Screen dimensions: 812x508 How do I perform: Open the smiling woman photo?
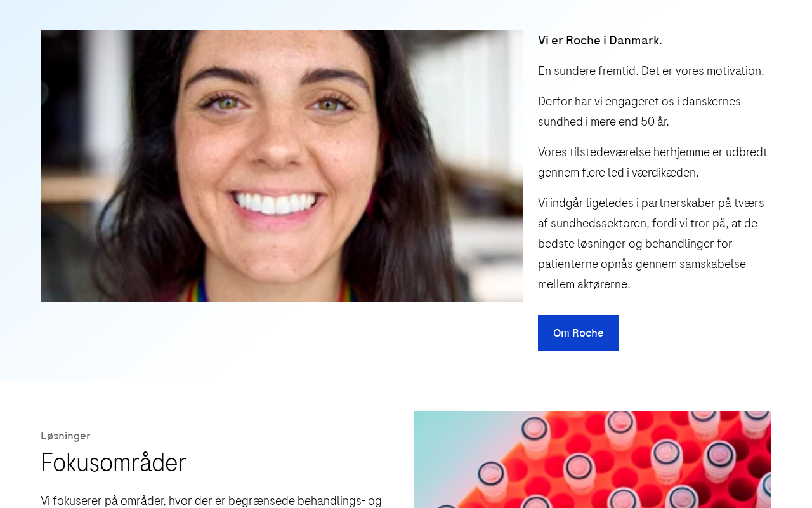(282, 166)
